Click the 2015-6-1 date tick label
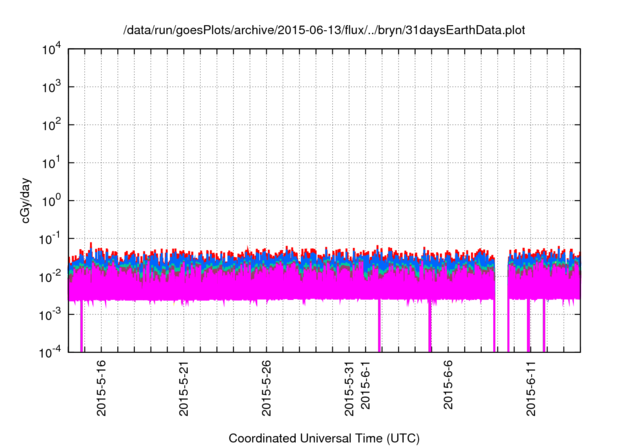 pos(365,385)
